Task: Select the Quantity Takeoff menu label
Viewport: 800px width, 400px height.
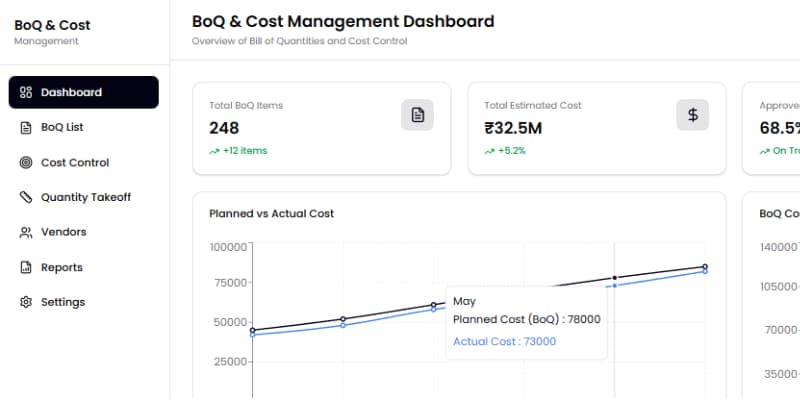Action: (86, 198)
